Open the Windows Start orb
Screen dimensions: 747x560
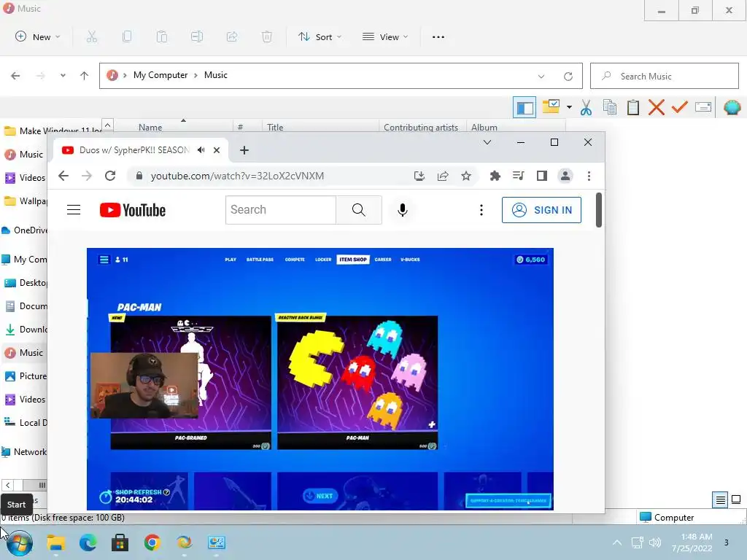point(19,542)
